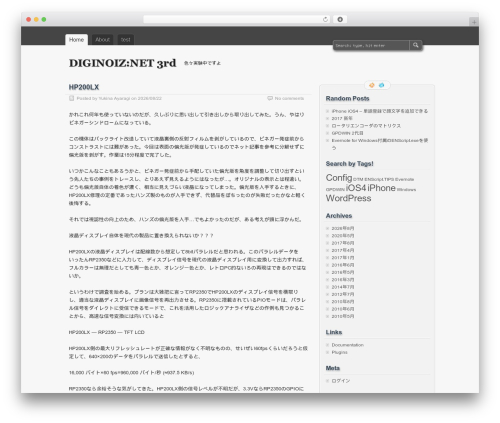Click the Archives heading
500x423 pixels.
tap(339, 216)
